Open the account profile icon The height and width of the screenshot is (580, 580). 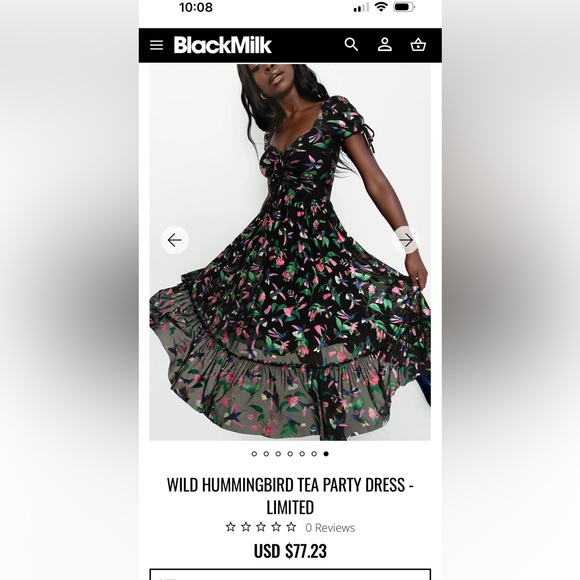385,45
